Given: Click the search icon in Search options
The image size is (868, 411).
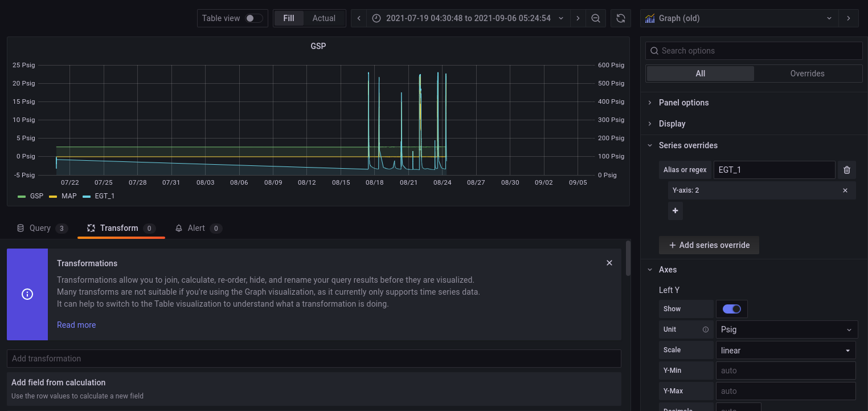Looking at the screenshot, I should tap(654, 51).
